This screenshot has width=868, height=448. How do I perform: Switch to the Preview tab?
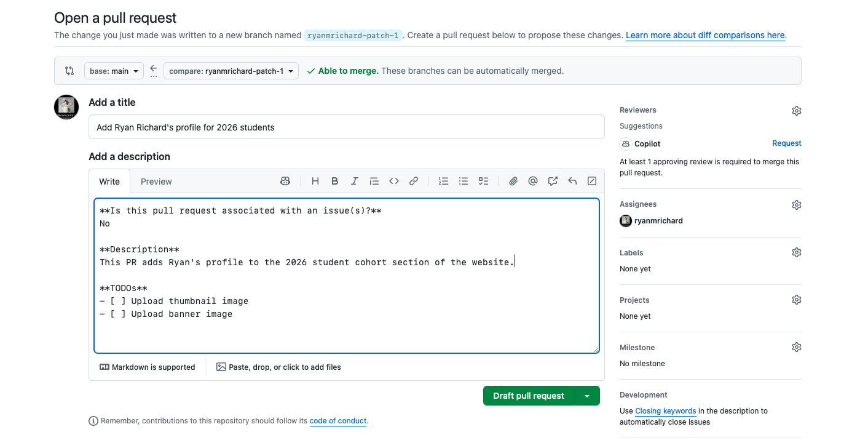(x=156, y=182)
